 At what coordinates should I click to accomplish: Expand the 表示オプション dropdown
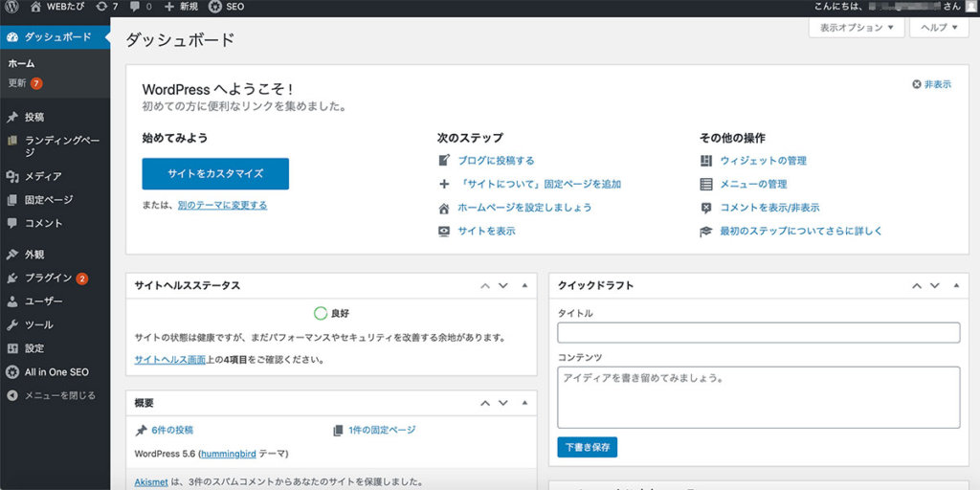click(856, 28)
